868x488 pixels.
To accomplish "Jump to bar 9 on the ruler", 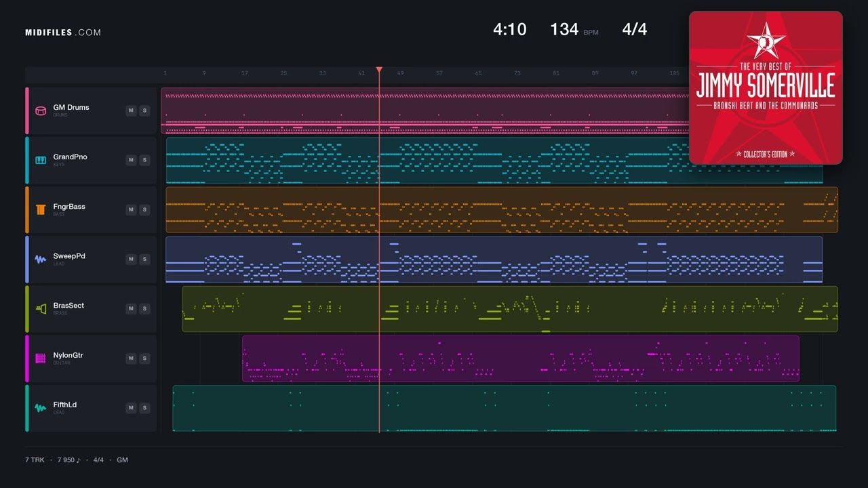I will pos(204,73).
